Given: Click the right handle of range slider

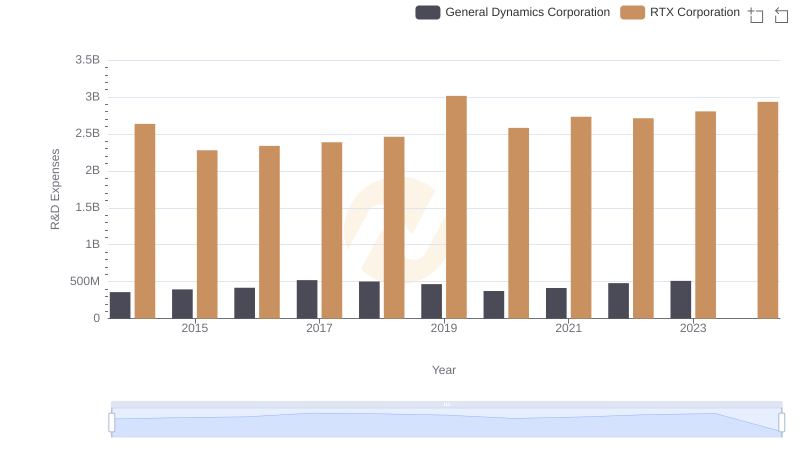Looking at the screenshot, I should coord(781,422).
